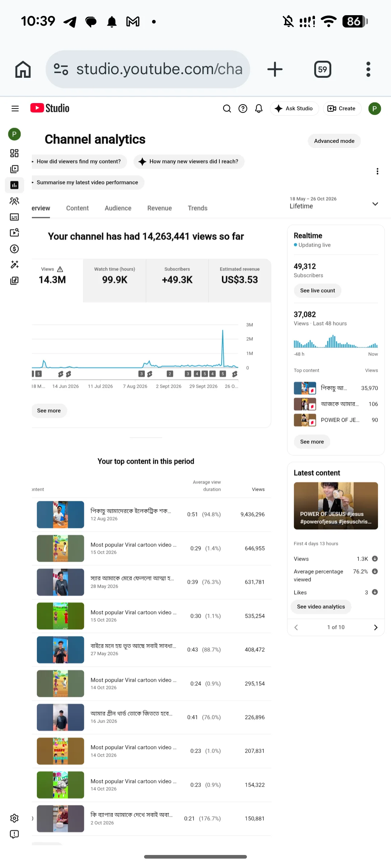Open the browser tab switcher
The height and width of the screenshot is (868, 391).
[323, 69]
